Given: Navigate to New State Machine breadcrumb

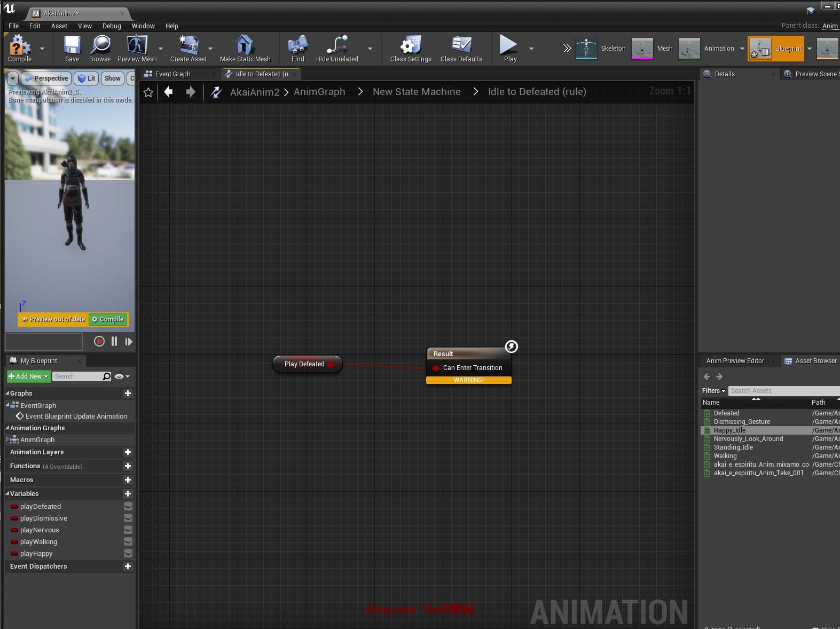Looking at the screenshot, I should 417,92.
